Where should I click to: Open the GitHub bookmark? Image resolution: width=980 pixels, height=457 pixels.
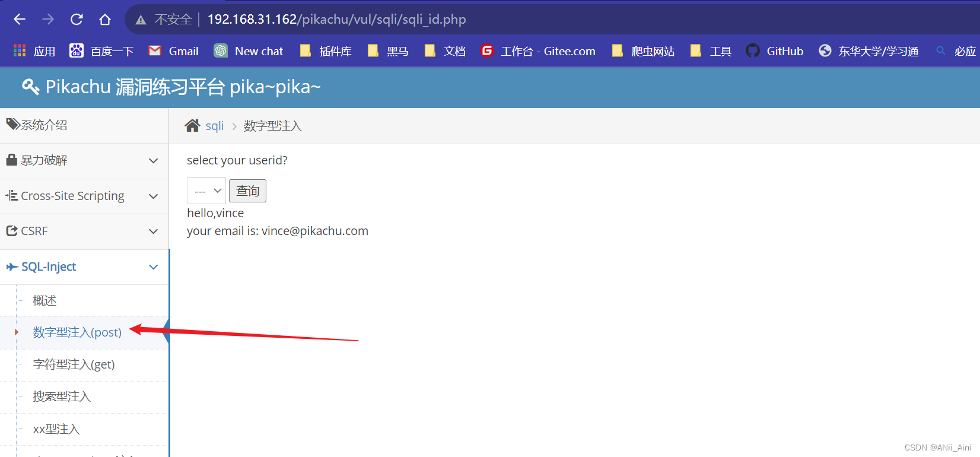click(775, 51)
